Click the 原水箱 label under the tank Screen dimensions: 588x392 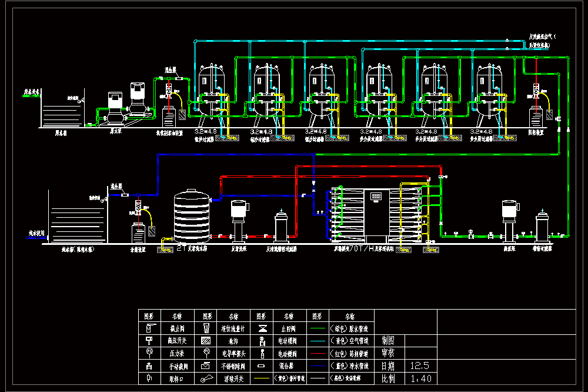(61, 133)
